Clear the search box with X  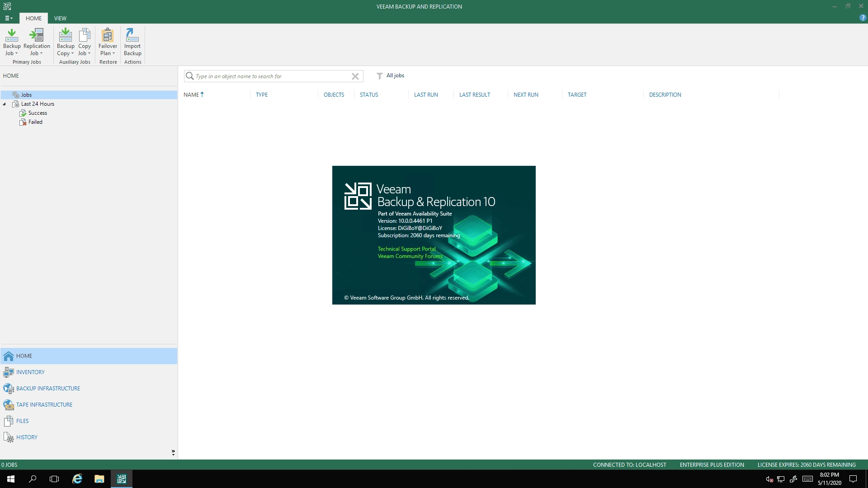pyautogui.click(x=355, y=76)
